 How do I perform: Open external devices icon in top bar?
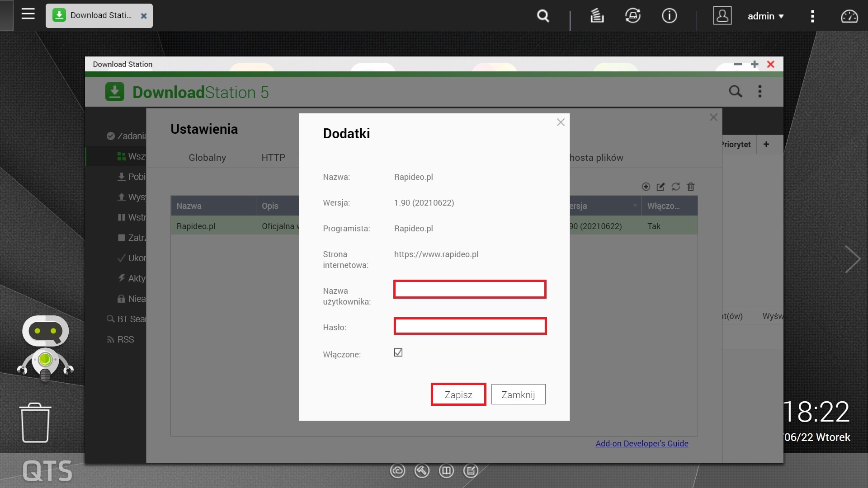(x=632, y=16)
